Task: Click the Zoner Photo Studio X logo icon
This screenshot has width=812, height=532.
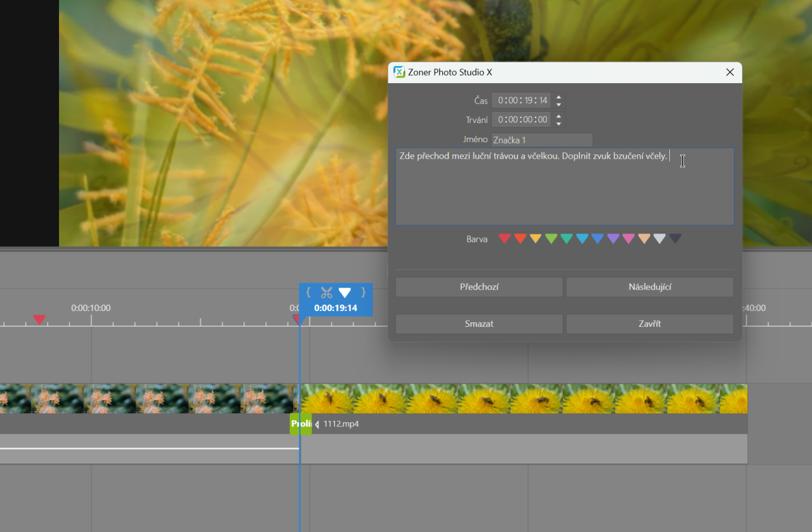Action: point(400,72)
